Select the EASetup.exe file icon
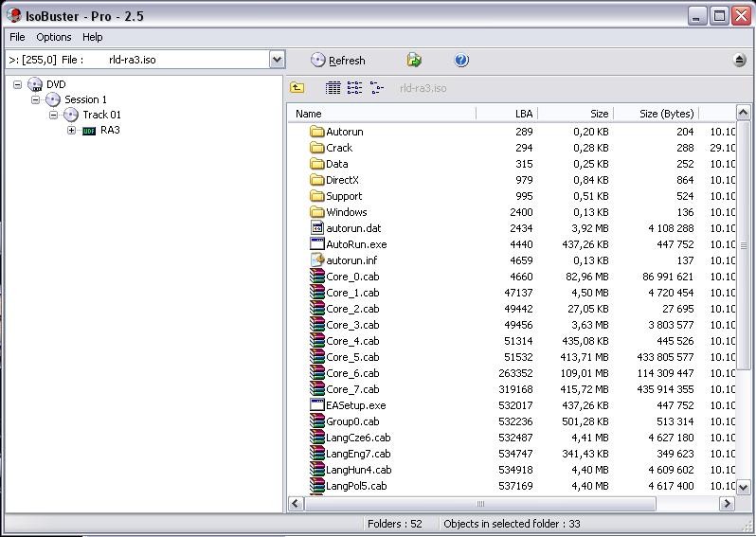This screenshot has width=756, height=537. (x=316, y=405)
